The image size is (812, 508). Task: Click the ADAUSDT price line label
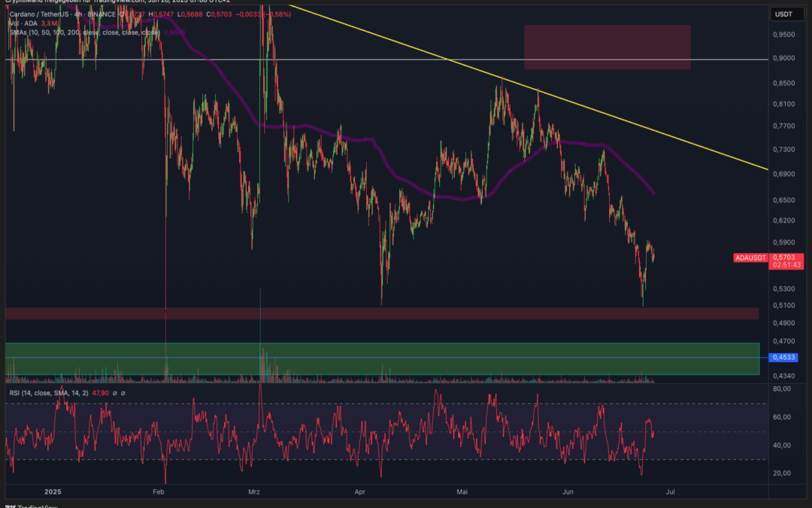point(750,257)
